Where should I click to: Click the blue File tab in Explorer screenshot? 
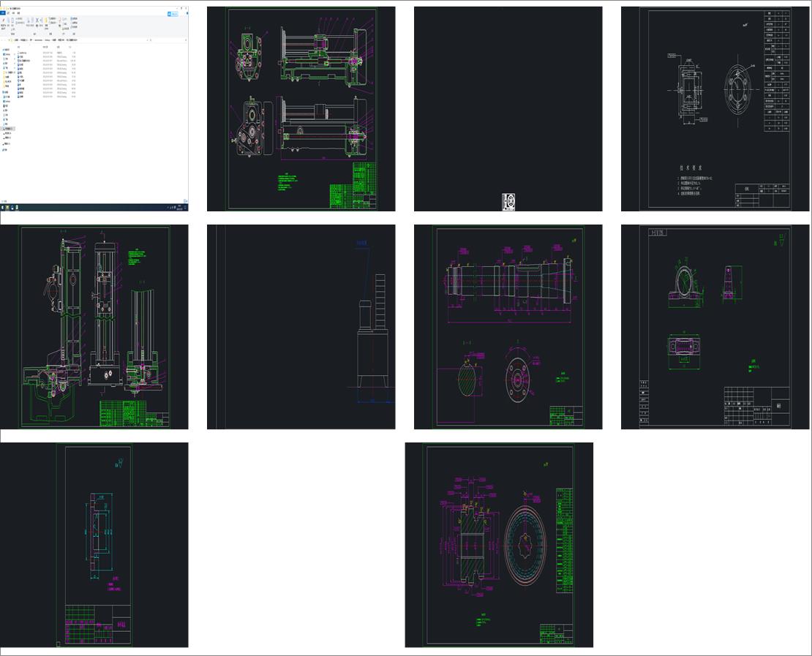click(3, 13)
